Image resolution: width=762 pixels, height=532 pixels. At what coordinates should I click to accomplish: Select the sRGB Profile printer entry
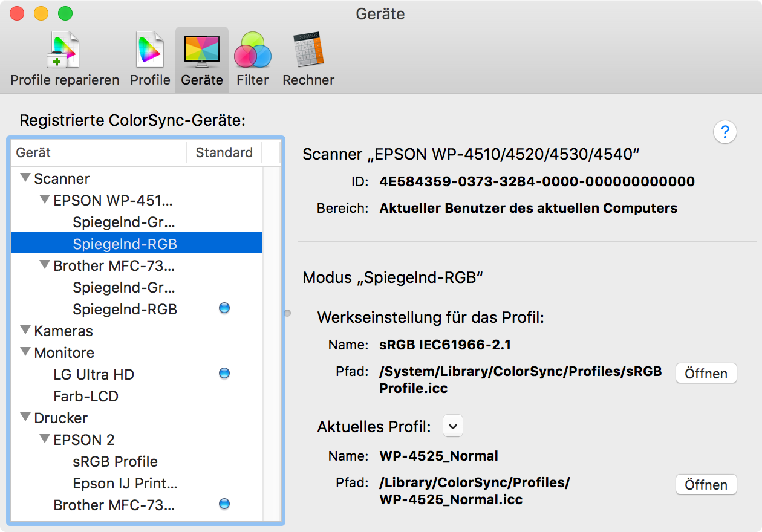137,461
